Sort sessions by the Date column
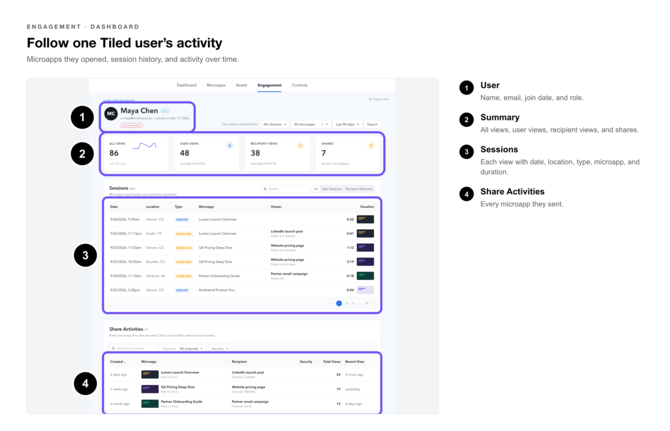The width and height of the screenshot is (670, 431). point(114,207)
